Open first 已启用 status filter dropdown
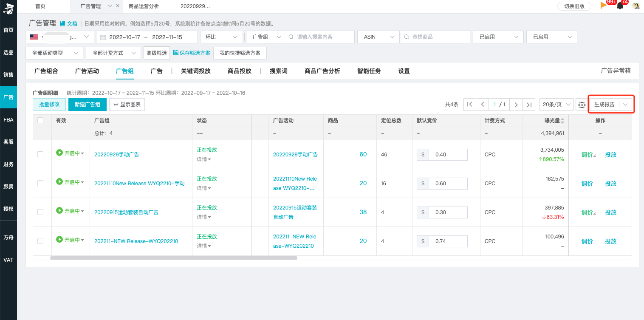This screenshot has height=320, width=644. [498, 37]
